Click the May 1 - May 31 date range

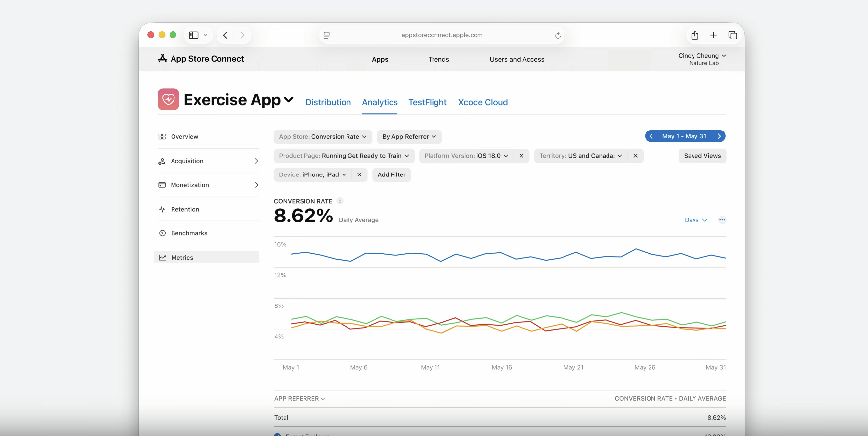685,136
